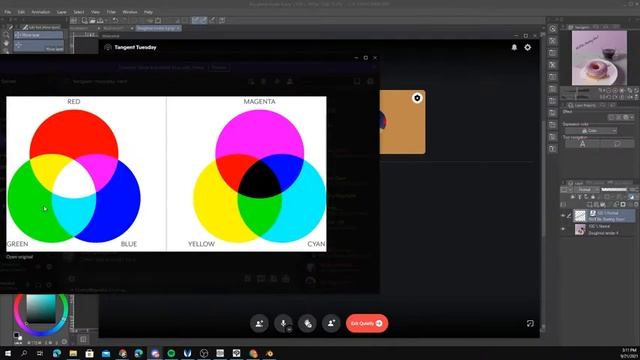The image size is (640, 360).
Task: Pick a shade in the color square
Action: (x=41, y=309)
